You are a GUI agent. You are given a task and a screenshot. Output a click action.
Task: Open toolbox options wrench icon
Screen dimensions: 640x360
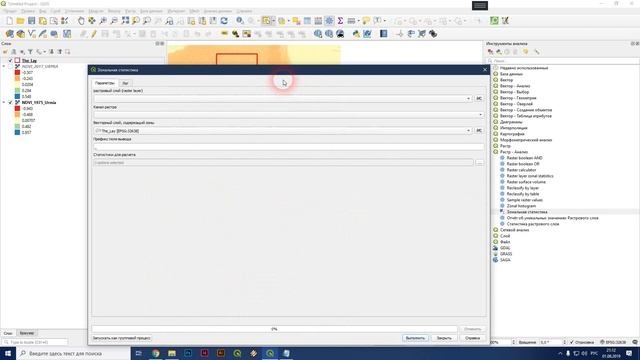pos(537,52)
